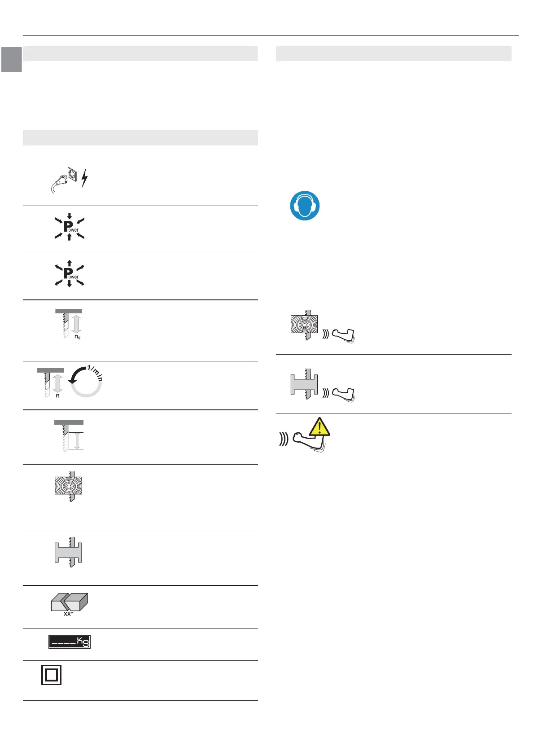This screenshot has width=534, height=756.
Task: Click the gray header bar above the plug icon
Action: point(140,137)
